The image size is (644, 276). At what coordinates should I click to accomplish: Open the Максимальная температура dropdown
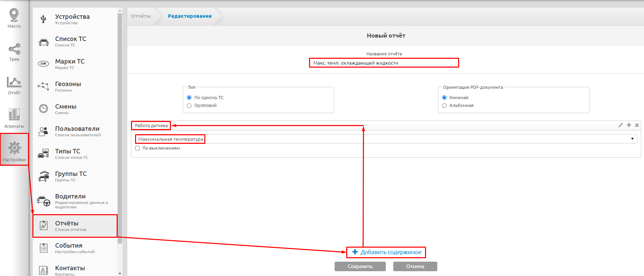point(386,139)
